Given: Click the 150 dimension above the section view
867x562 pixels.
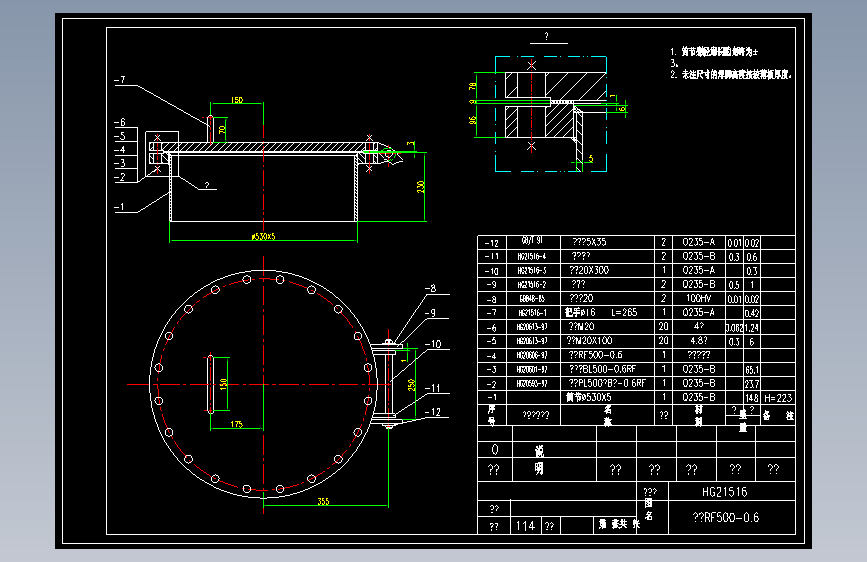Looking at the screenshot, I should (237, 100).
